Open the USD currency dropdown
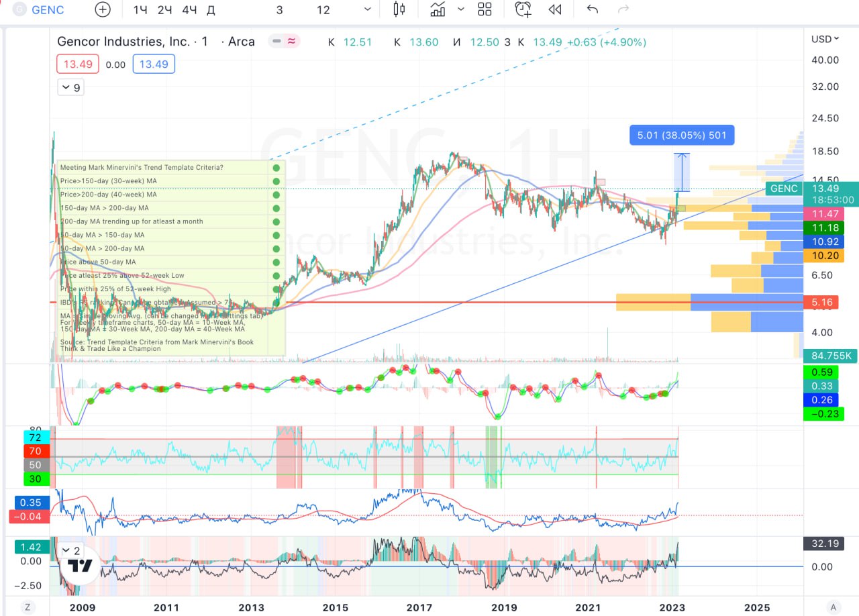859x616 pixels. pyautogui.click(x=825, y=39)
